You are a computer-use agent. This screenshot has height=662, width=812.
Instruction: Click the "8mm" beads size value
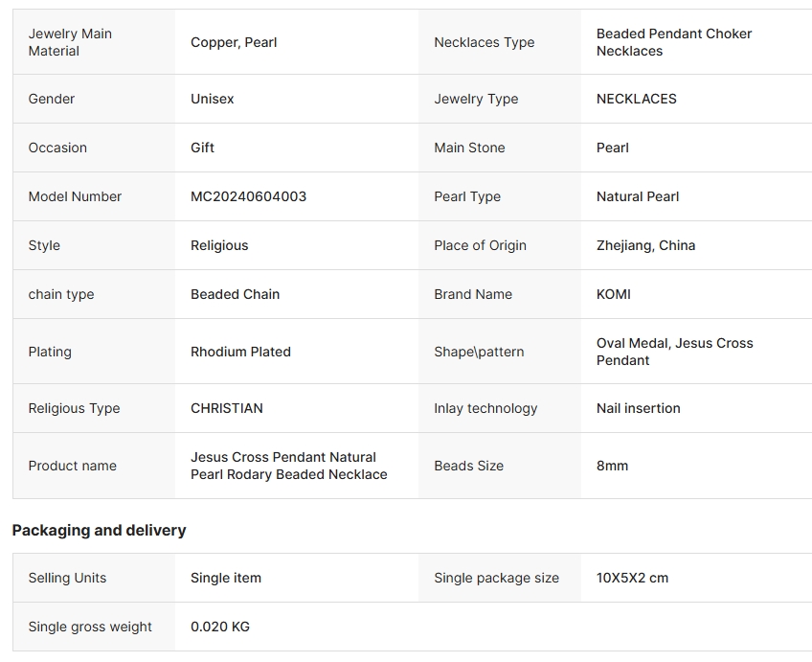(x=612, y=466)
